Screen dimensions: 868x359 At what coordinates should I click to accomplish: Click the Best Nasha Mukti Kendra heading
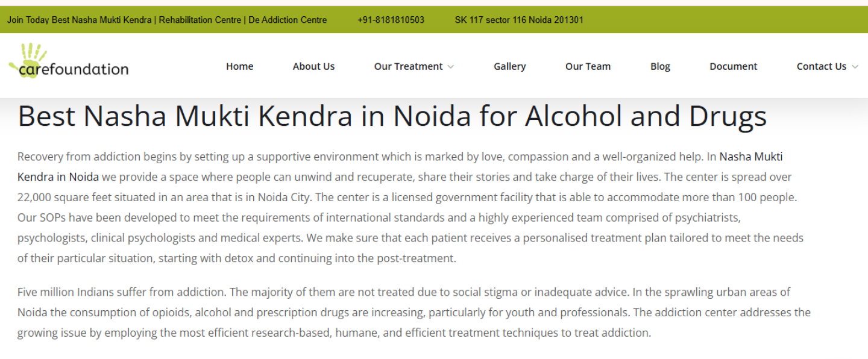pyautogui.click(x=392, y=116)
